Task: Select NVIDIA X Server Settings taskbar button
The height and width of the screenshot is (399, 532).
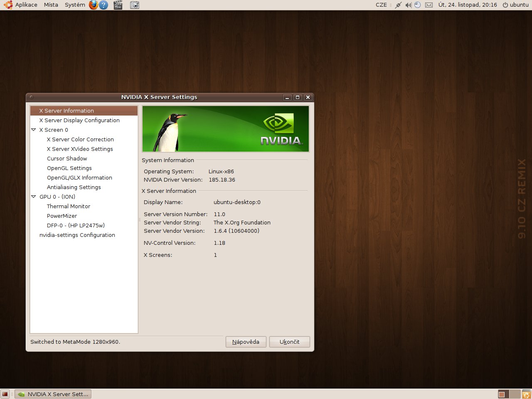Action: pos(53,394)
